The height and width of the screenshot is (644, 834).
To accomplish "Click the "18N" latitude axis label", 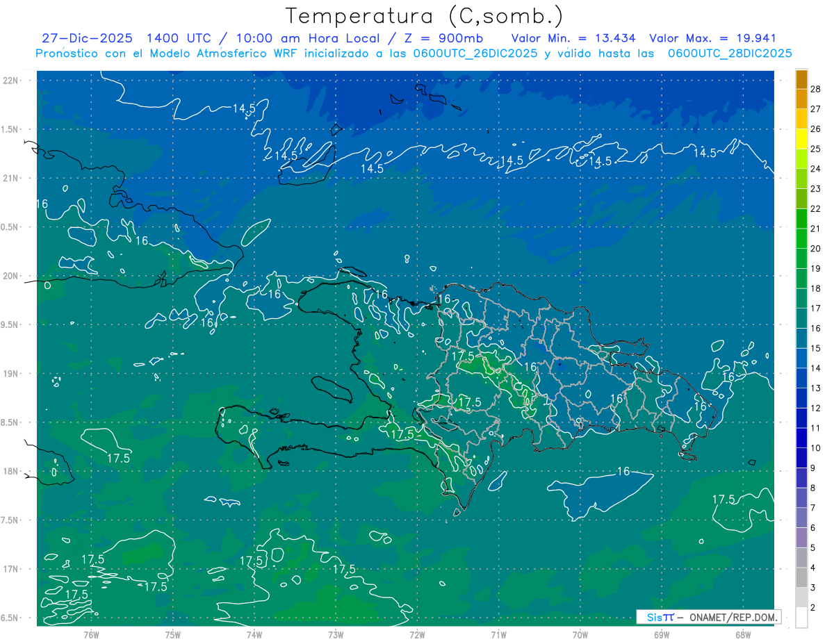I will (10, 472).
